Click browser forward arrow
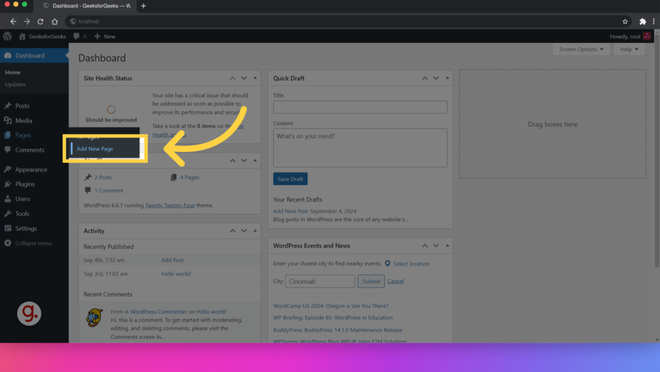This screenshot has height=372, width=660. (27, 21)
